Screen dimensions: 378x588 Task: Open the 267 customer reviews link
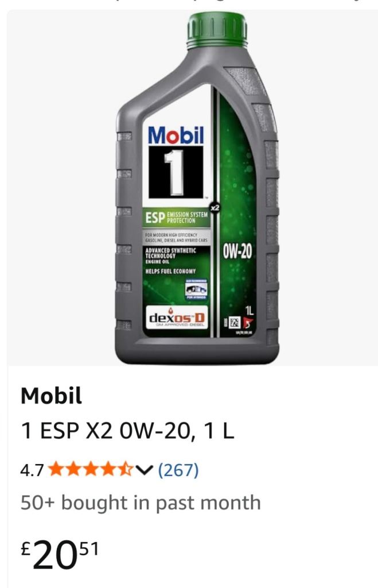pos(178,470)
